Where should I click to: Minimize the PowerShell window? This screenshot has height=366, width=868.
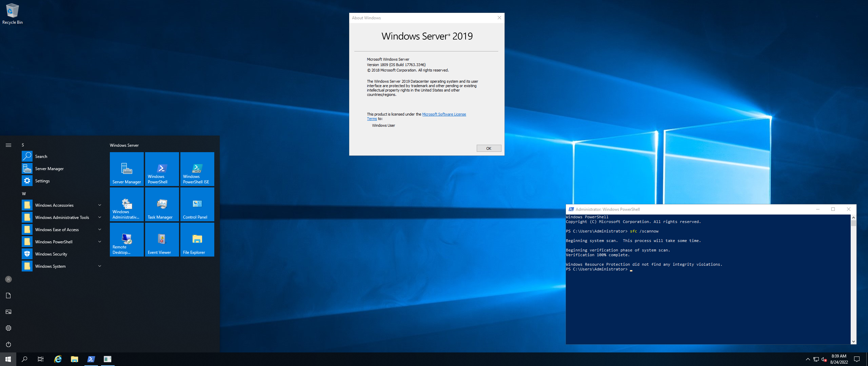[x=818, y=209]
